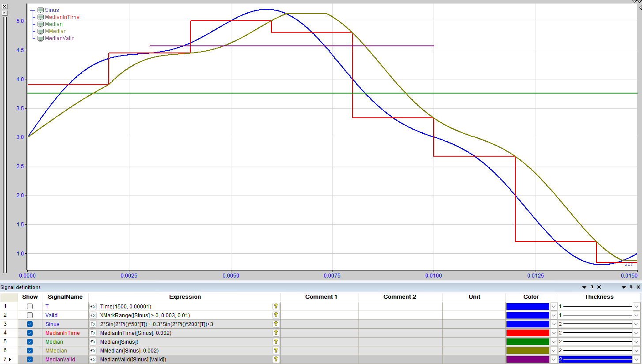Click the Thickness column header
Screen dimensions: 642x364
point(599,297)
